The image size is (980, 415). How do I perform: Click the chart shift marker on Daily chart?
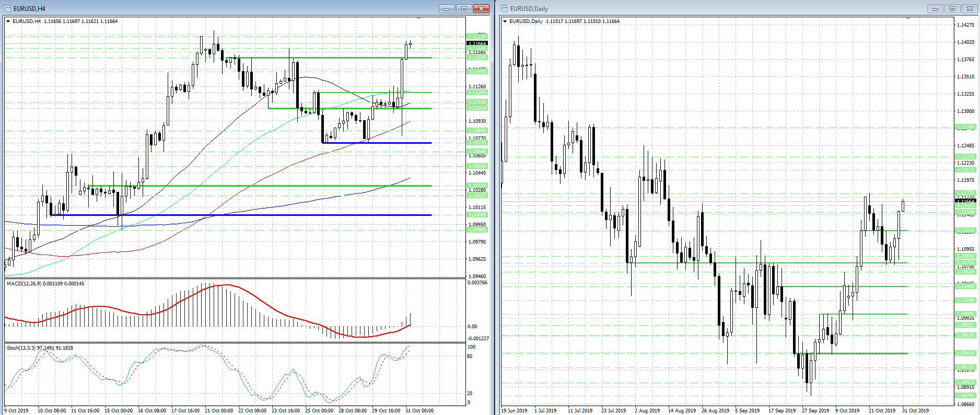(908, 19)
